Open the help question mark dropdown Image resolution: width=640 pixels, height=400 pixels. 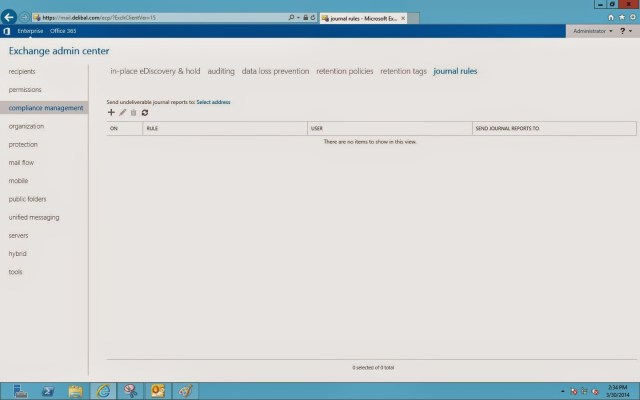click(x=626, y=32)
